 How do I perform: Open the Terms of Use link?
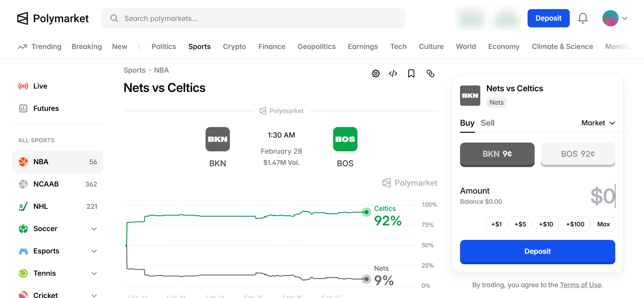point(580,285)
